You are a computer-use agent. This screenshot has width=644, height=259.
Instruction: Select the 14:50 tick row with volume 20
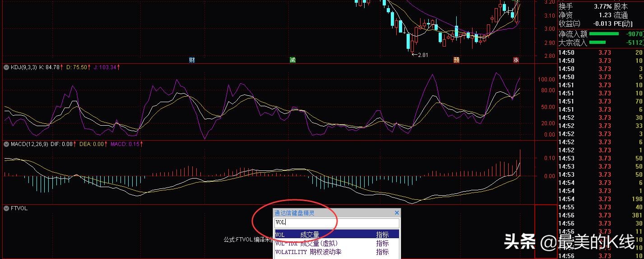(601, 52)
